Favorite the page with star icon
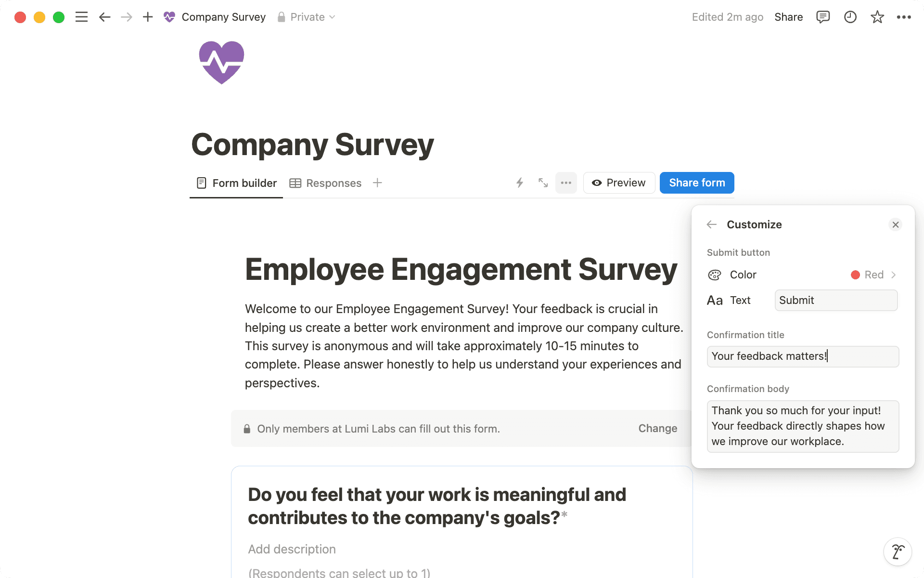Image resolution: width=924 pixels, height=578 pixels. click(x=877, y=17)
